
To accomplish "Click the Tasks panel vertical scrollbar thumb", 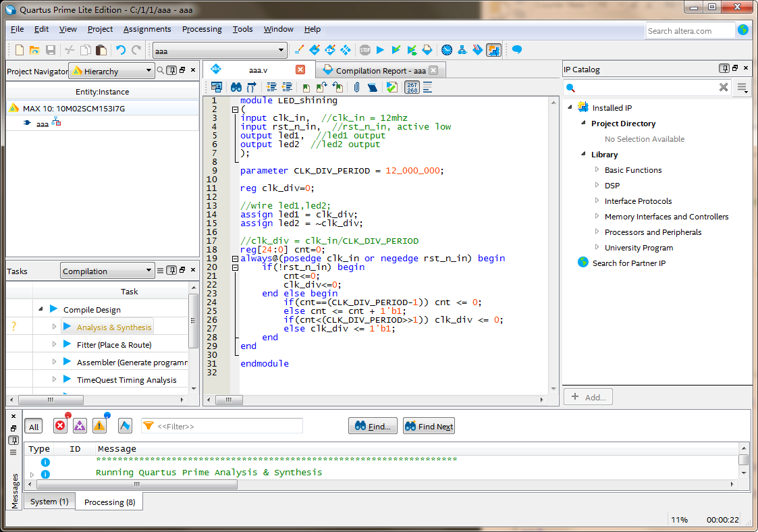I will click(x=193, y=320).
